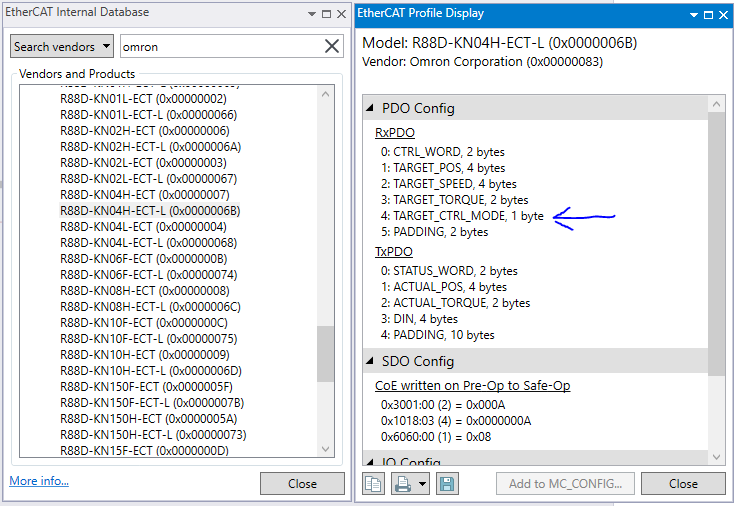The image size is (738, 506).
Task: Click the vendors list scrollbar thumb
Action: (325, 353)
